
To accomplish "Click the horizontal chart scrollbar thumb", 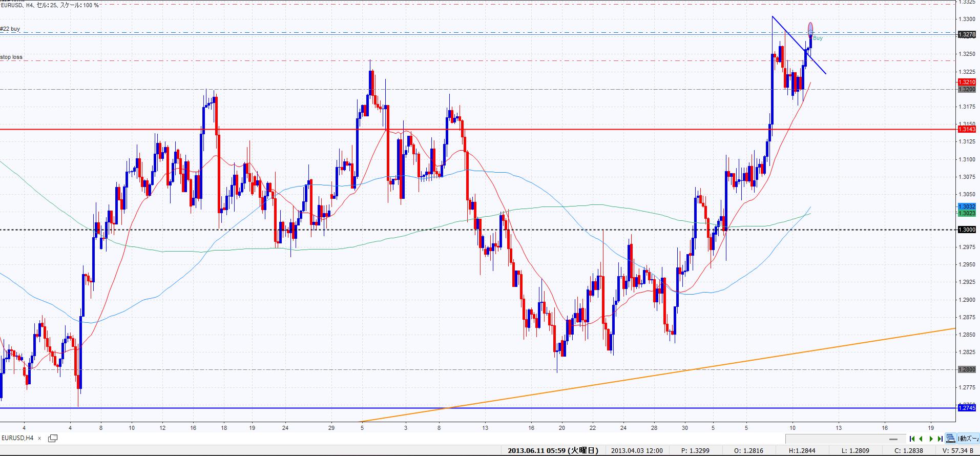I will tap(893, 439).
